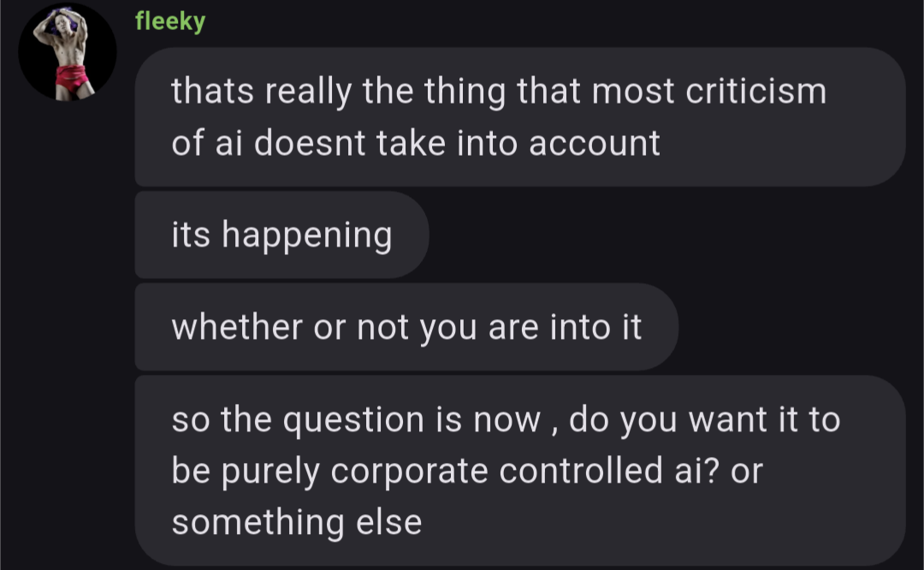Click the message asking about corporate controlled ai
924x570 pixels.
[x=518, y=471]
